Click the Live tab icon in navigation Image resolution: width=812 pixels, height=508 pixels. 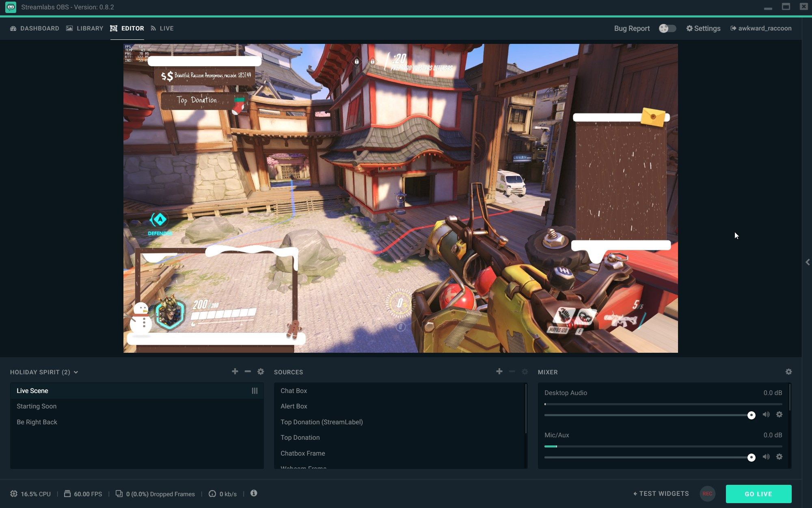(153, 28)
